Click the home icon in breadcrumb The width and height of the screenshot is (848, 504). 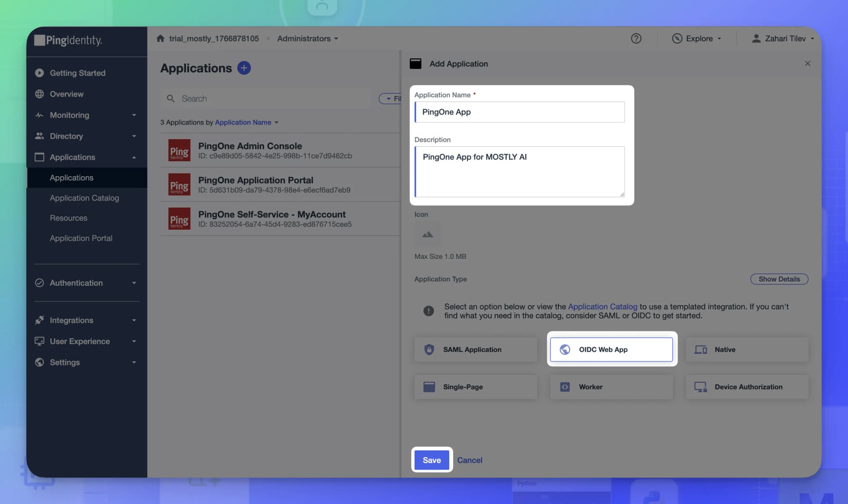(x=160, y=38)
